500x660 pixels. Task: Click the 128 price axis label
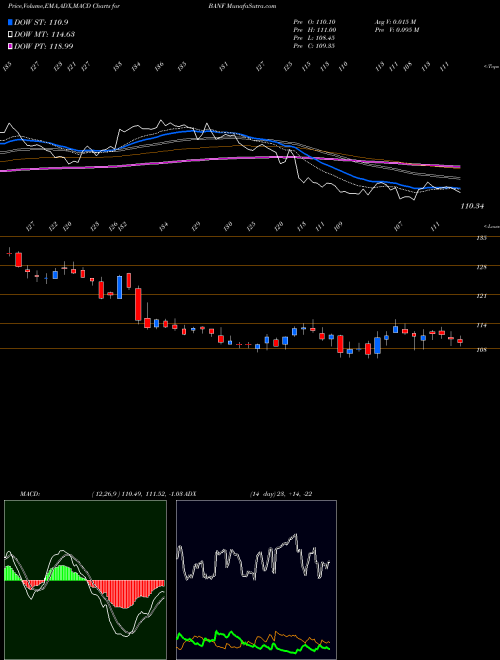(481, 267)
